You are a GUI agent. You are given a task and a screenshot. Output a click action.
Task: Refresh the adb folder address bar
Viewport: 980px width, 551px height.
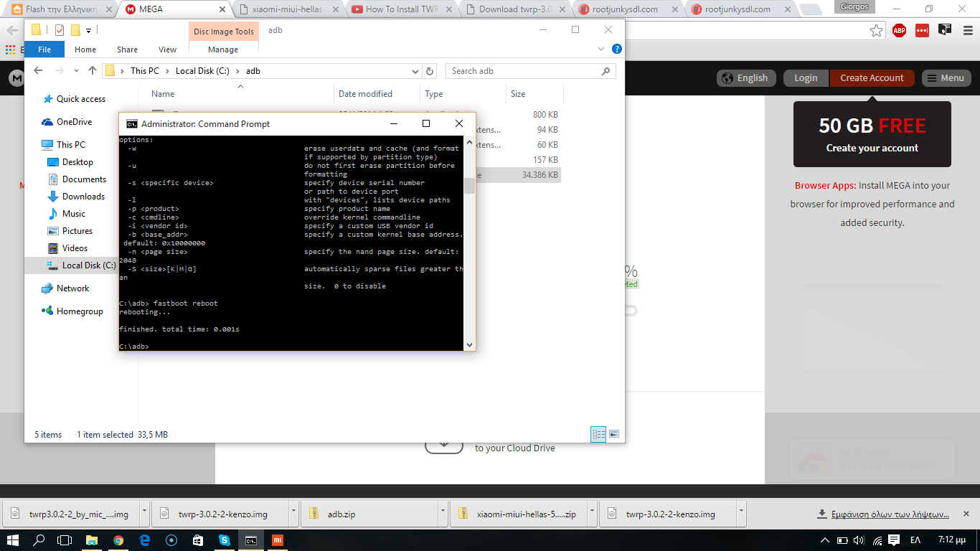coord(430,71)
